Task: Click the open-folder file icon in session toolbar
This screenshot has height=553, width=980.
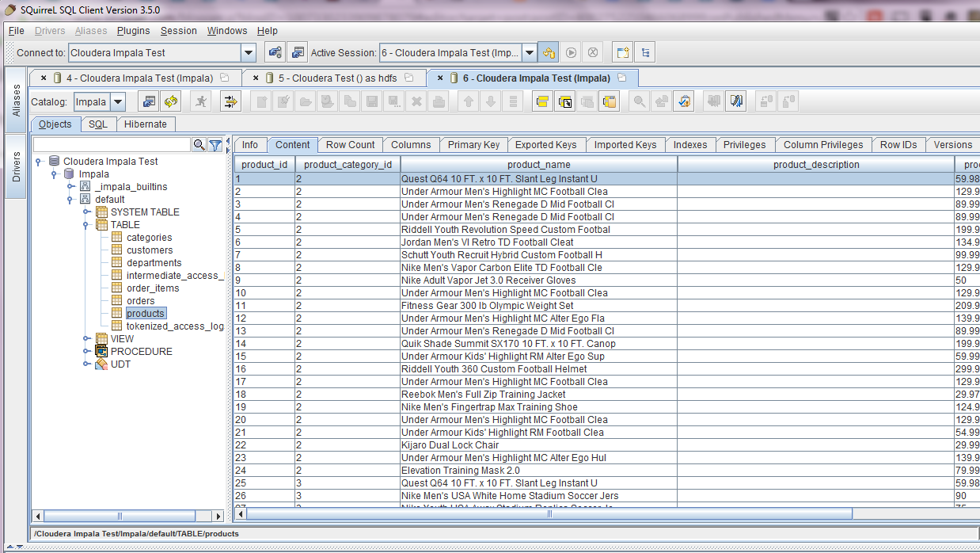Action: (306, 101)
